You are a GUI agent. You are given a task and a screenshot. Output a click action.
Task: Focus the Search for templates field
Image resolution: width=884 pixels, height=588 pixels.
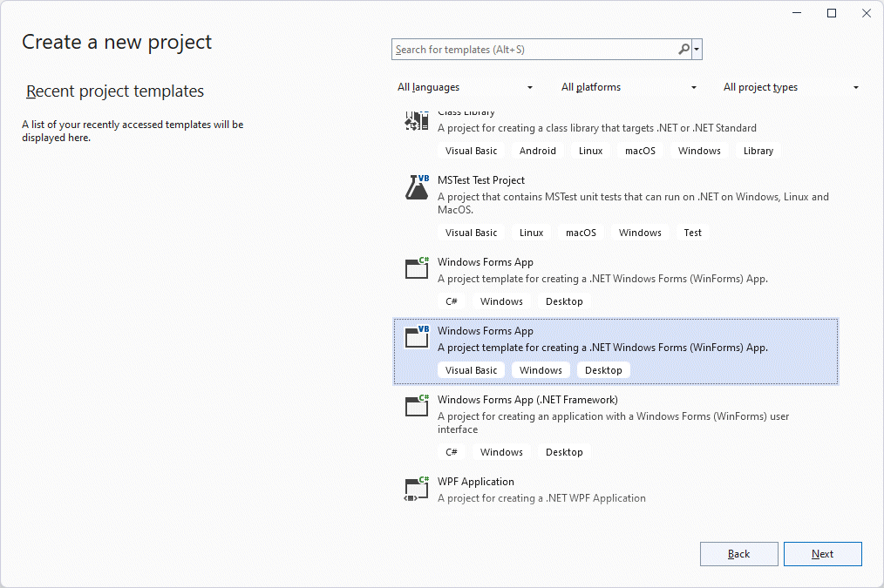pyautogui.click(x=532, y=50)
